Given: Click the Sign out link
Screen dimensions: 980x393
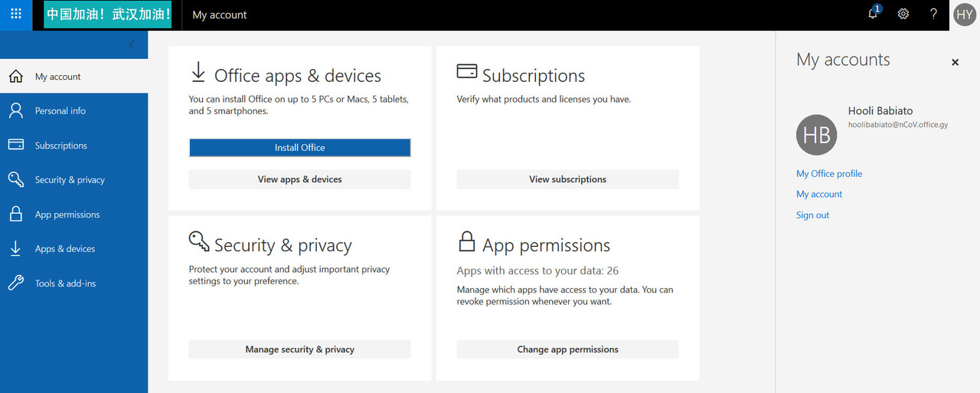Looking at the screenshot, I should click(x=812, y=215).
